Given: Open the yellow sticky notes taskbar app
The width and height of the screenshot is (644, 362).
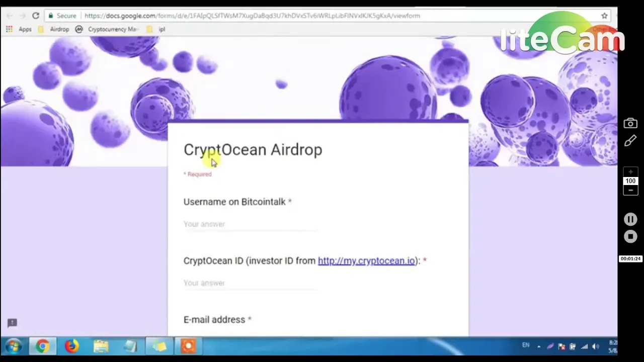Looking at the screenshot, I should 159,346.
